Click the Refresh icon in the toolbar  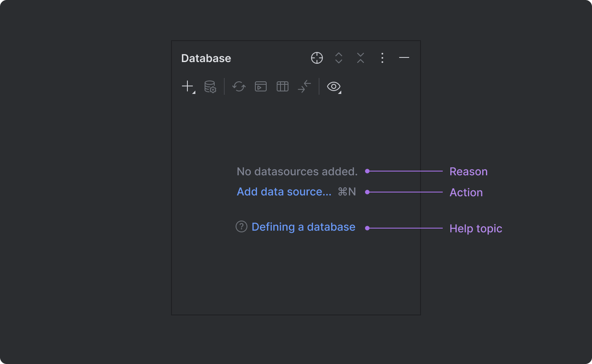(239, 86)
